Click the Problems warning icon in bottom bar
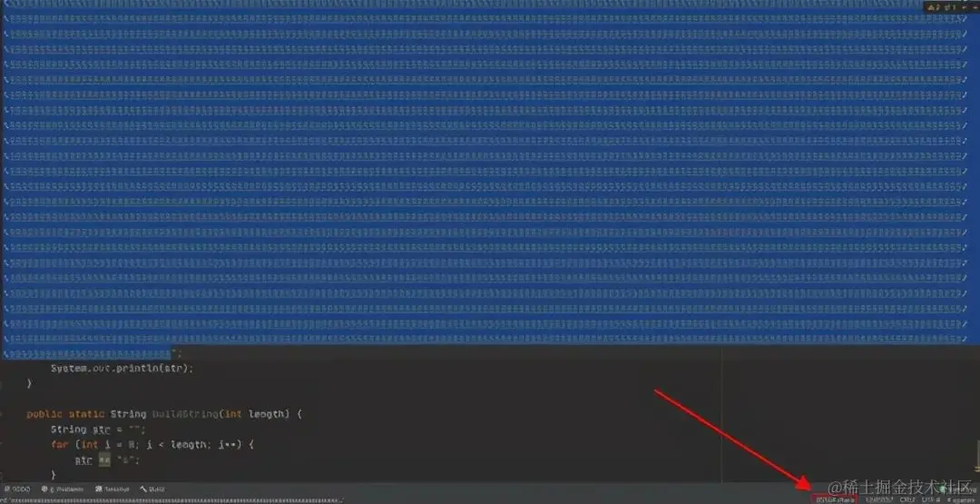The width and height of the screenshot is (980, 504). (44, 489)
